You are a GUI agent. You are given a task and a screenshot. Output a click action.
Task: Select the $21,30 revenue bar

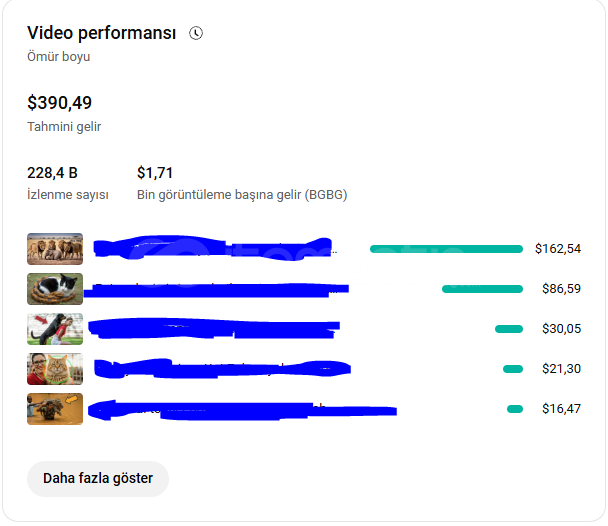click(513, 369)
